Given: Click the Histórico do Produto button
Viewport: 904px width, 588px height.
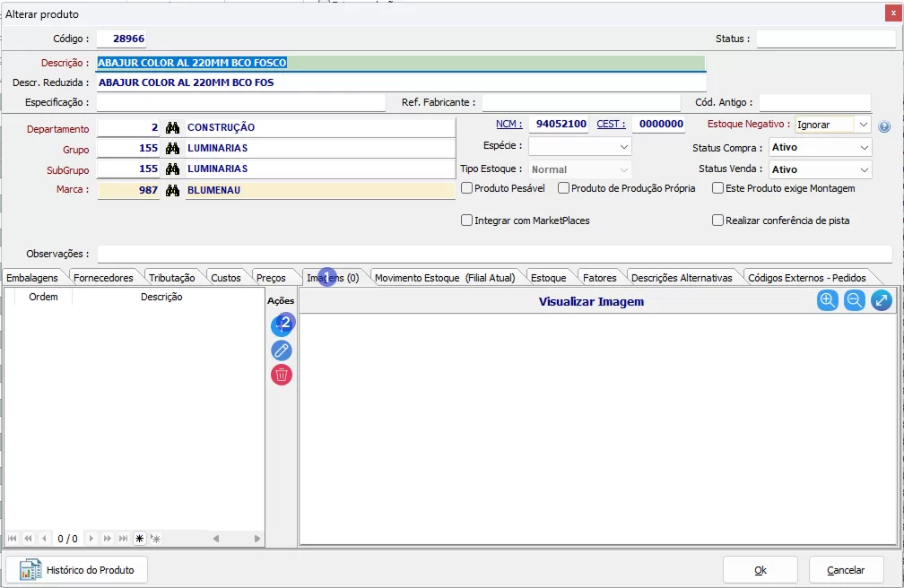Looking at the screenshot, I should (76, 570).
